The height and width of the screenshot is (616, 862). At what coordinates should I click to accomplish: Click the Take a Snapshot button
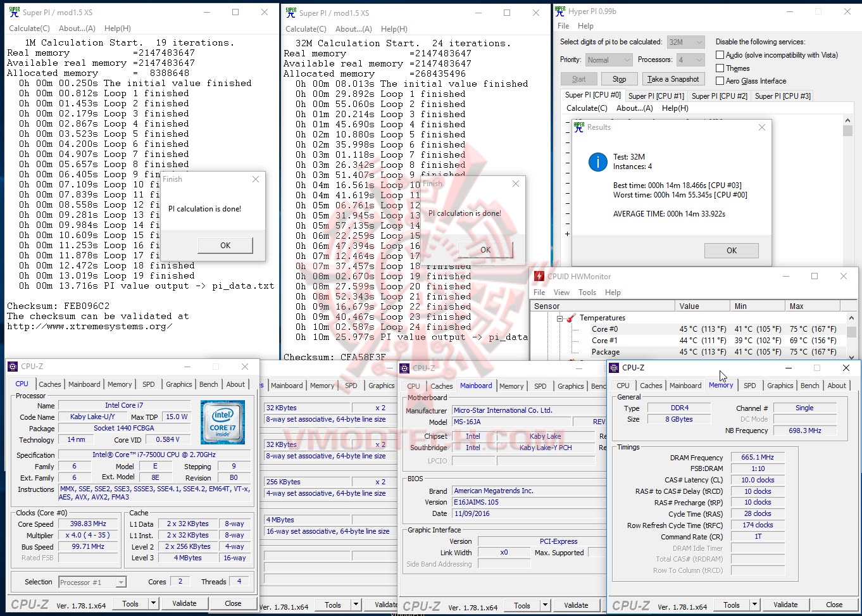673,79
